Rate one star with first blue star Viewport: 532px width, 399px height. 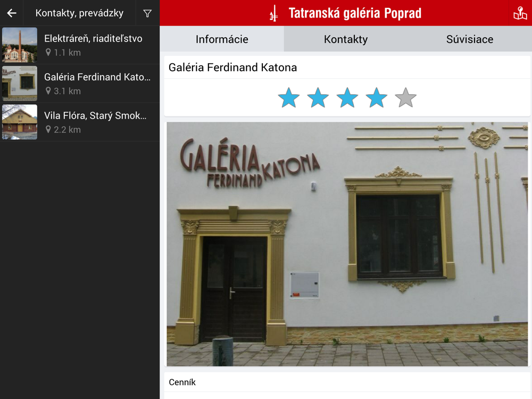(289, 98)
